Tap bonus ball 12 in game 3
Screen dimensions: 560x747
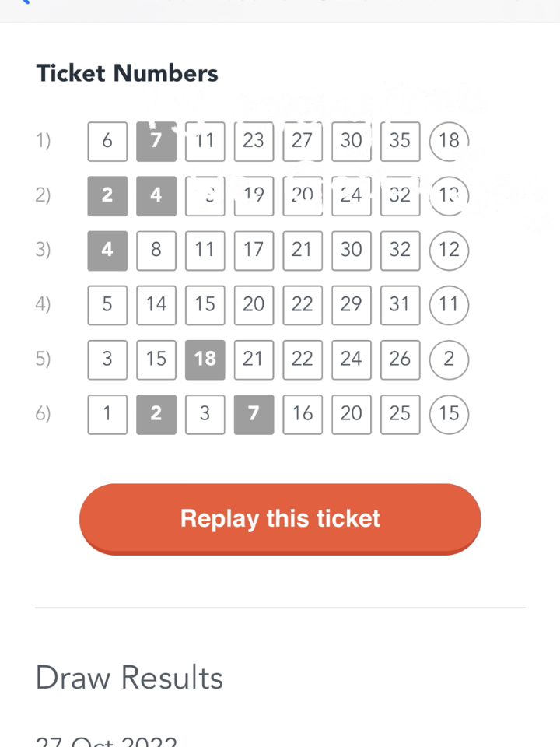pyautogui.click(x=449, y=251)
